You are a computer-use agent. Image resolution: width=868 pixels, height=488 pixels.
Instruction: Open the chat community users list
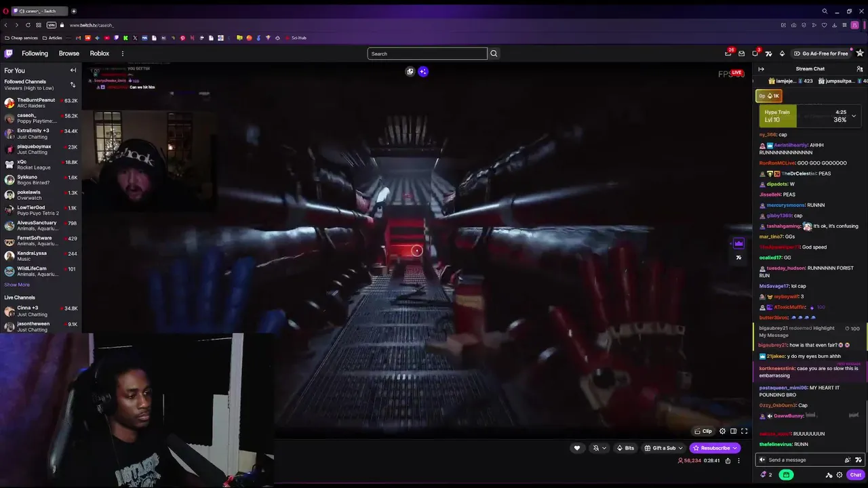click(x=860, y=68)
